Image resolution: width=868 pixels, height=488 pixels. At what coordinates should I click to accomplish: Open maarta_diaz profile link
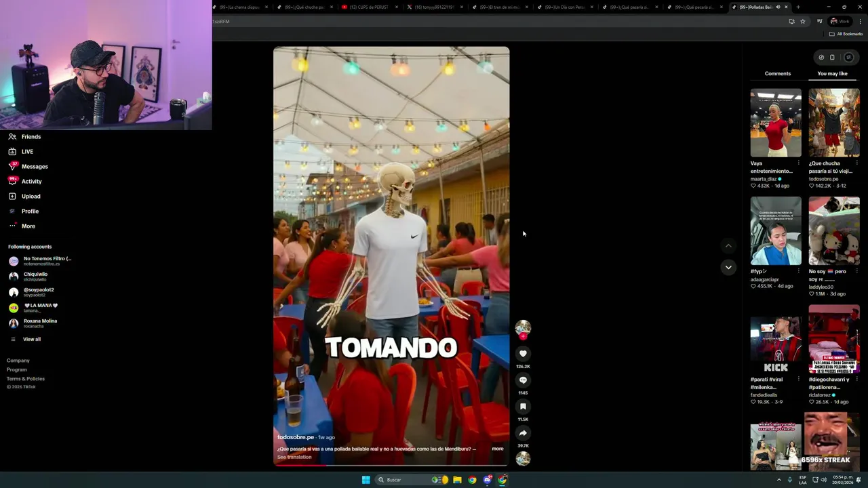[x=764, y=179]
